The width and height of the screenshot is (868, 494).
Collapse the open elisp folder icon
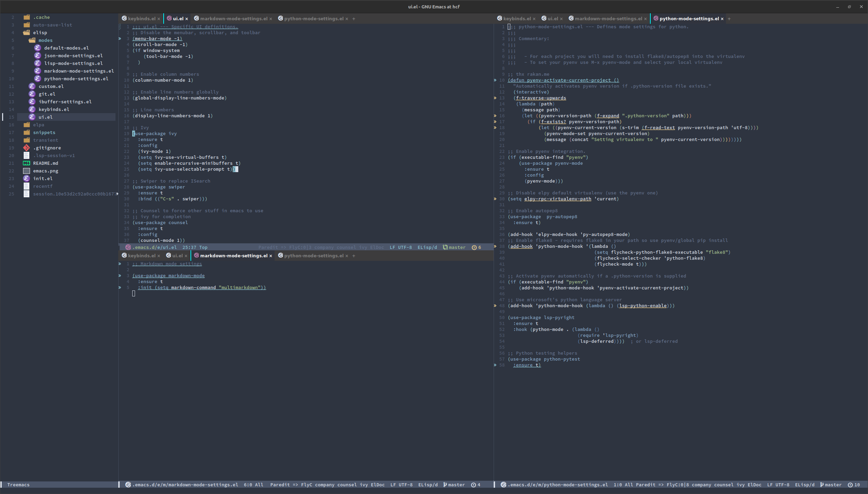coord(27,32)
